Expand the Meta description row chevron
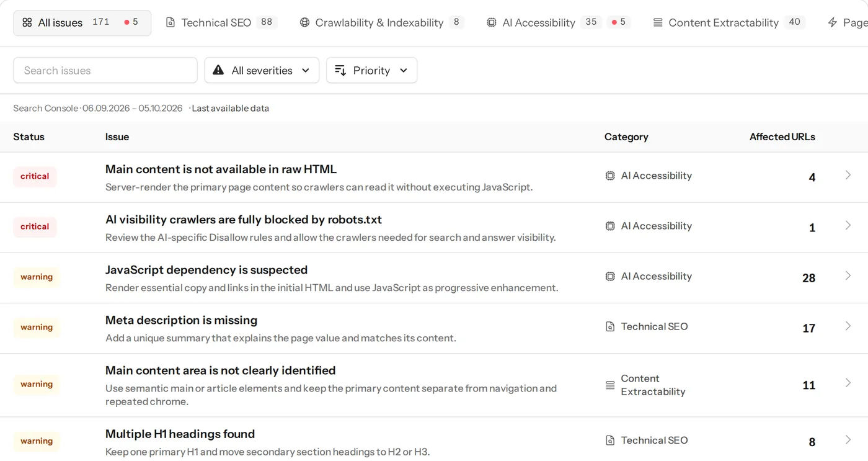Viewport: 868px width, 461px height. [848, 326]
